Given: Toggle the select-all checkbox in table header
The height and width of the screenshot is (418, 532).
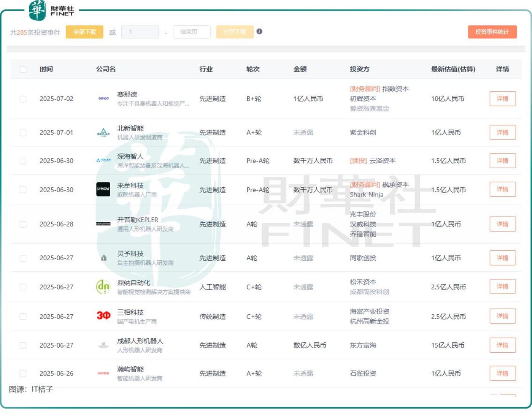Looking at the screenshot, I should pos(23,69).
